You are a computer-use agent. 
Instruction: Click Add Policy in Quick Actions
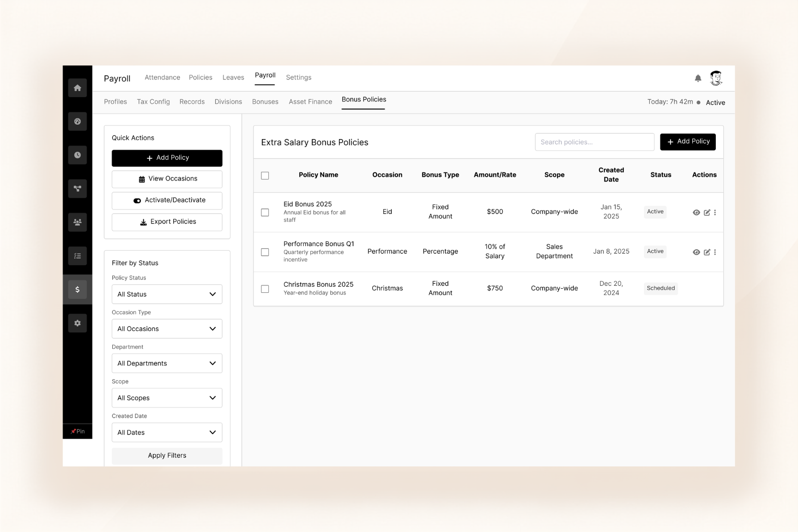(167, 158)
